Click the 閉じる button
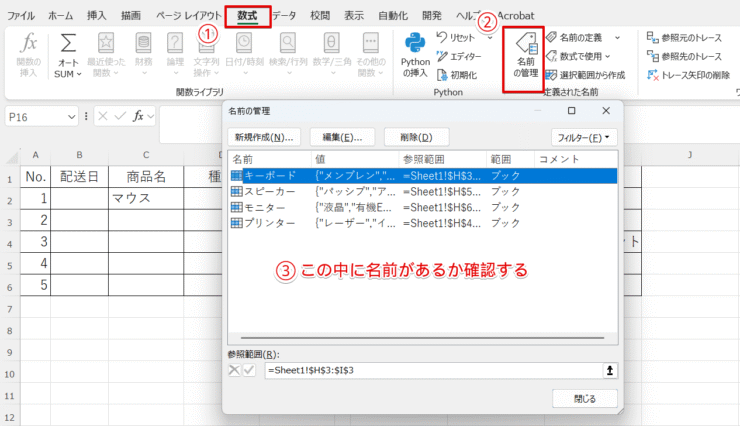 click(585, 399)
